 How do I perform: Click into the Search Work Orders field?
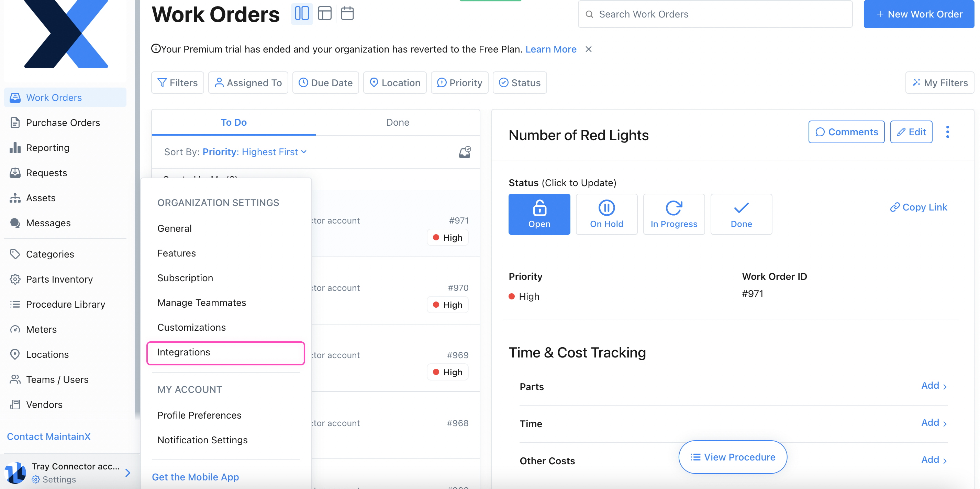click(x=714, y=14)
